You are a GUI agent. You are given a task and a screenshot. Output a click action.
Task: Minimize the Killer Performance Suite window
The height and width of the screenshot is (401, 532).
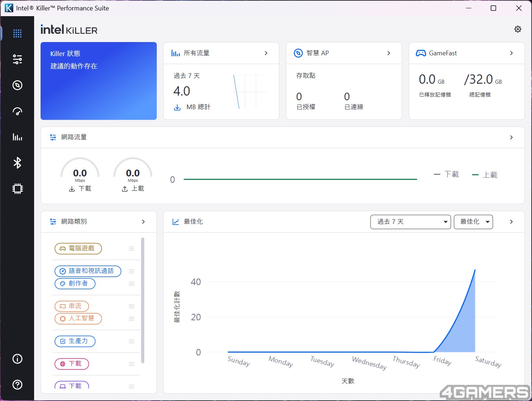pos(468,8)
